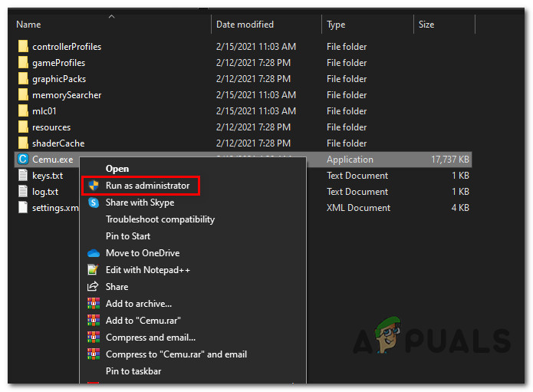The width and height of the screenshot is (533, 392).
Task: Click the Cemu.exe application icon
Action: pyautogui.click(x=23, y=159)
